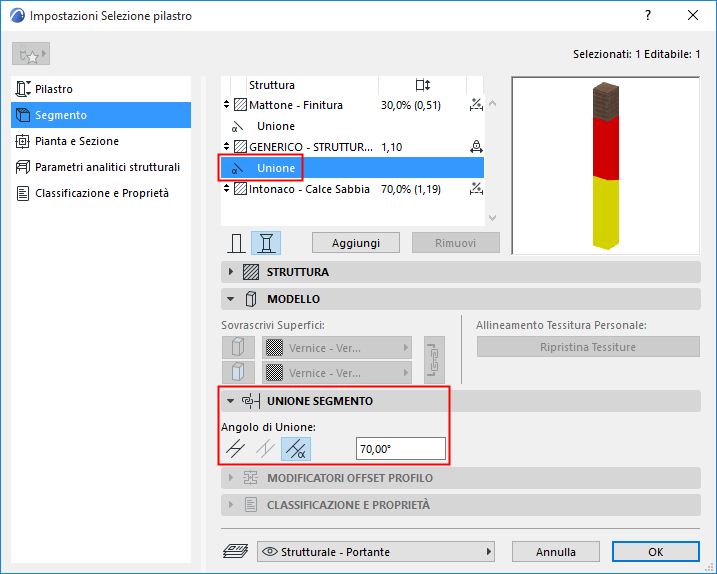Click the Rimuovi button

455,243
